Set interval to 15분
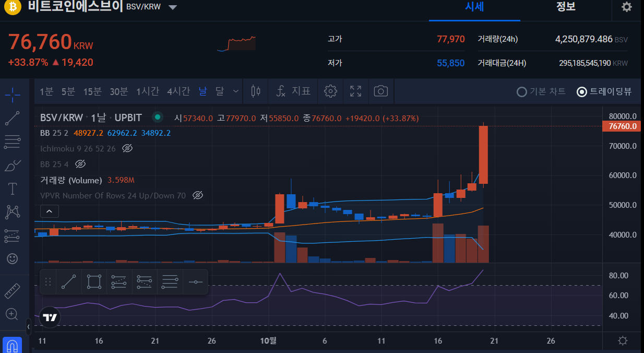 (x=92, y=91)
